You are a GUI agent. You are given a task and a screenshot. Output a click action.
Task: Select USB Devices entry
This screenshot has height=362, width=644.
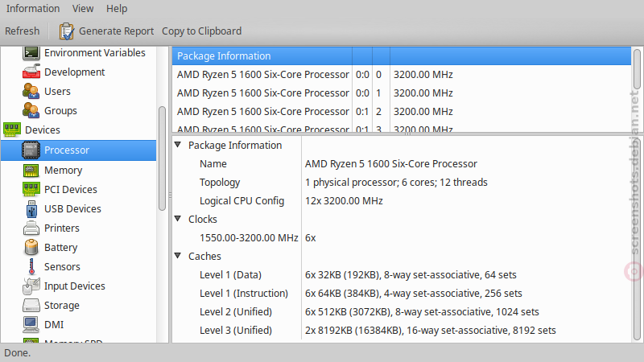point(72,209)
